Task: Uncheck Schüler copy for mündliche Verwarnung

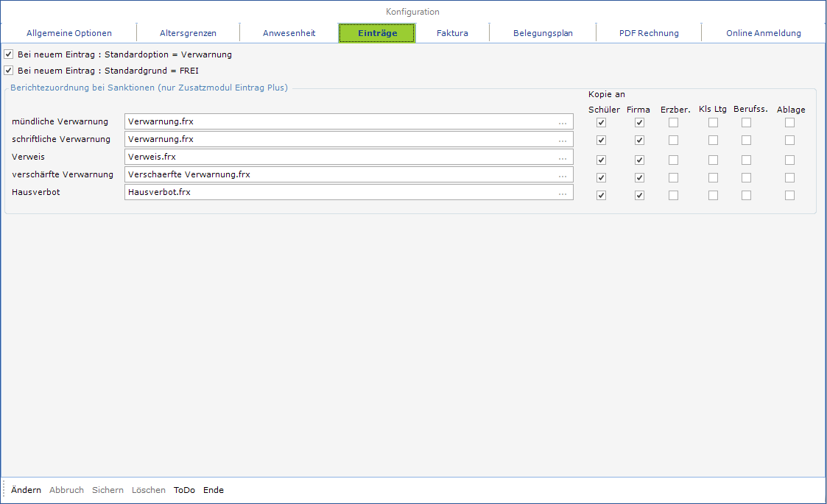Action: click(601, 123)
